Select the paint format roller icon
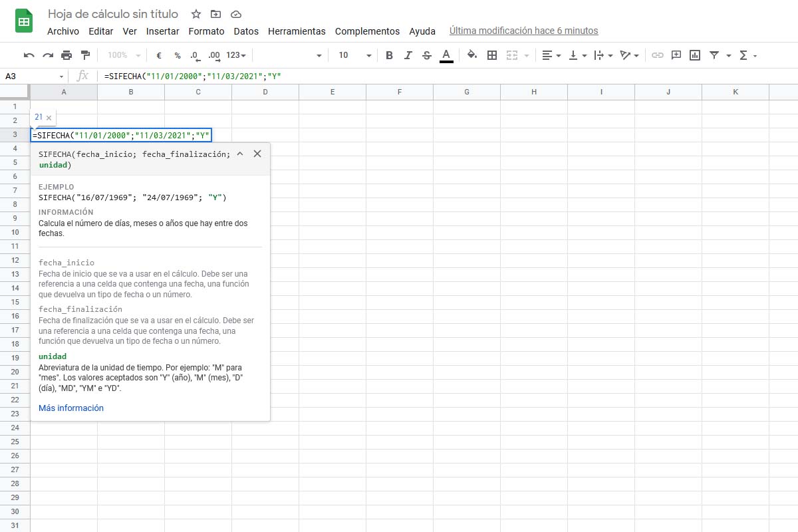The height and width of the screenshot is (532, 798). (85, 55)
